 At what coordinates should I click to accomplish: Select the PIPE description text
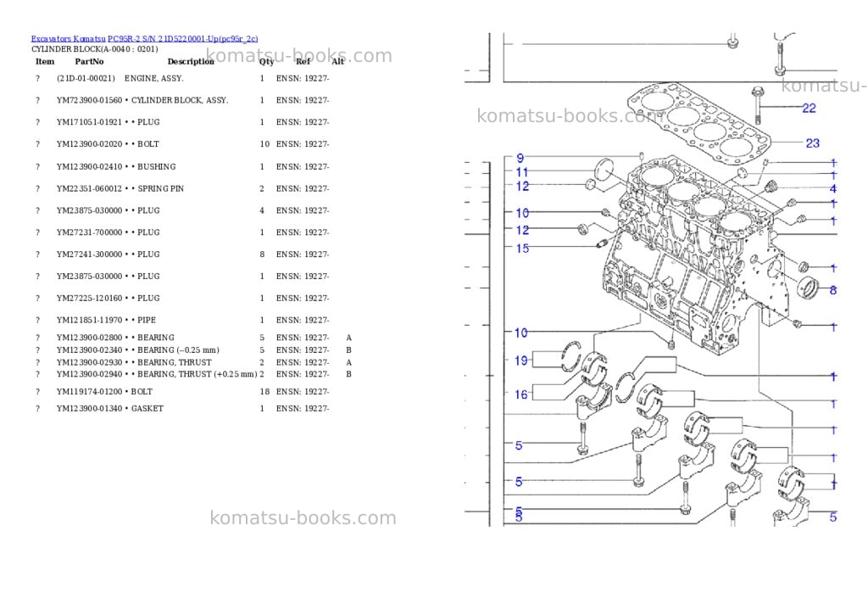pyautogui.click(x=147, y=321)
